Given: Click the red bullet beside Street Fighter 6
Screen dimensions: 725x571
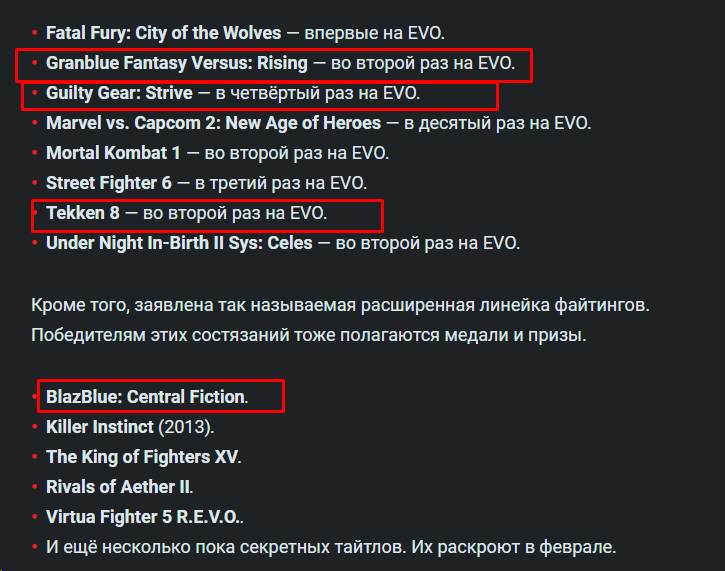Looking at the screenshot, I should (35, 183).
